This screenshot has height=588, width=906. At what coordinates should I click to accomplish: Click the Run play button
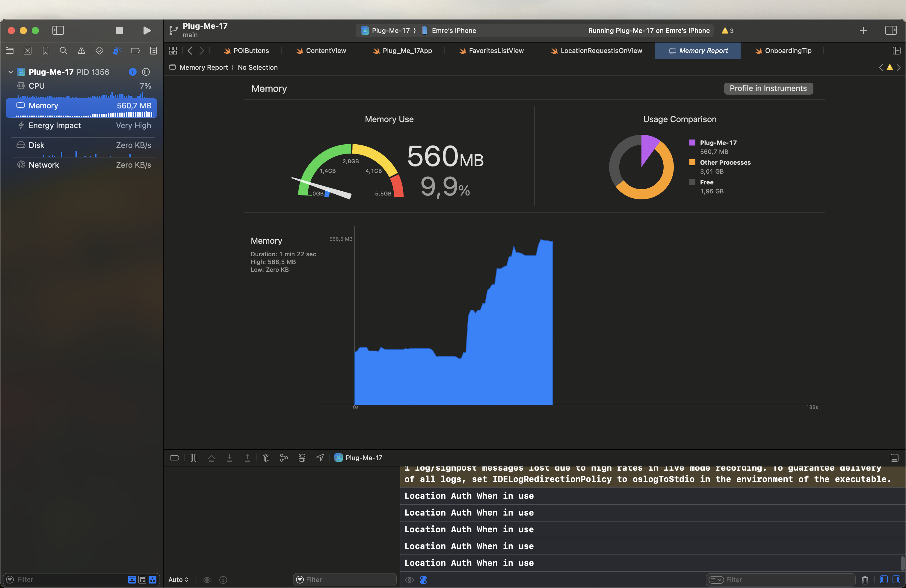pyautogui.click(x=147, y=31)
